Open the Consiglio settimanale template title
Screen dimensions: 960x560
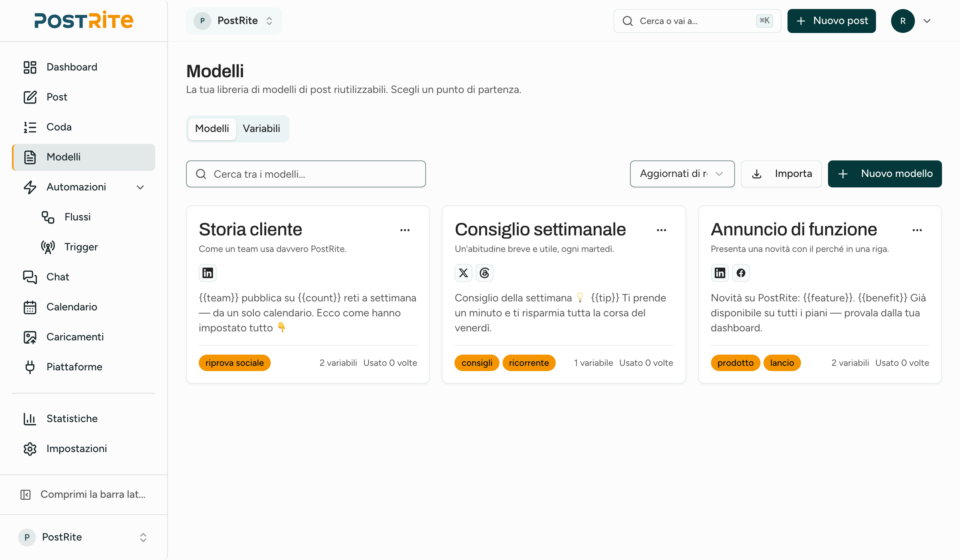(x=540, y=229)
